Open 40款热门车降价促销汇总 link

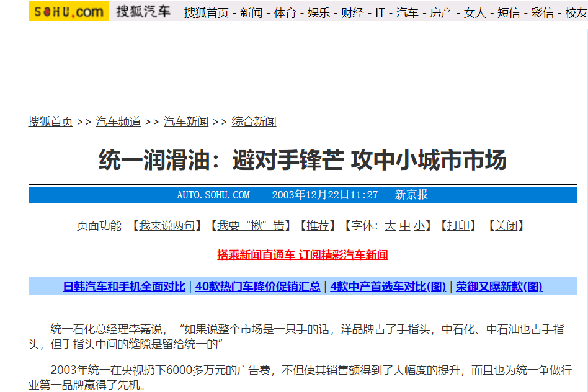pos(257,287)
